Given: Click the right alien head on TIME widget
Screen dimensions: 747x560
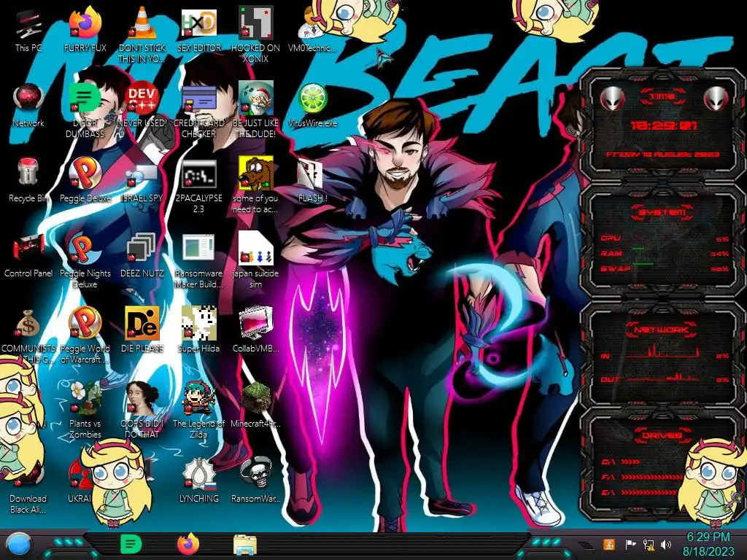Looking at the screenshot, I should point(716,98).
